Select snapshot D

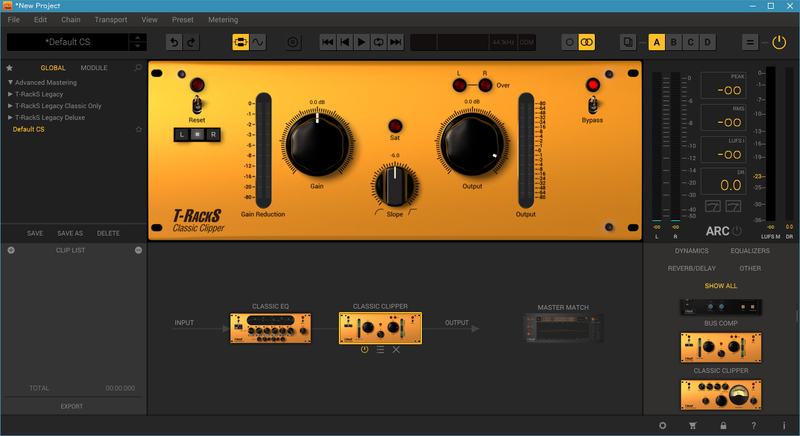pos(708,42)
